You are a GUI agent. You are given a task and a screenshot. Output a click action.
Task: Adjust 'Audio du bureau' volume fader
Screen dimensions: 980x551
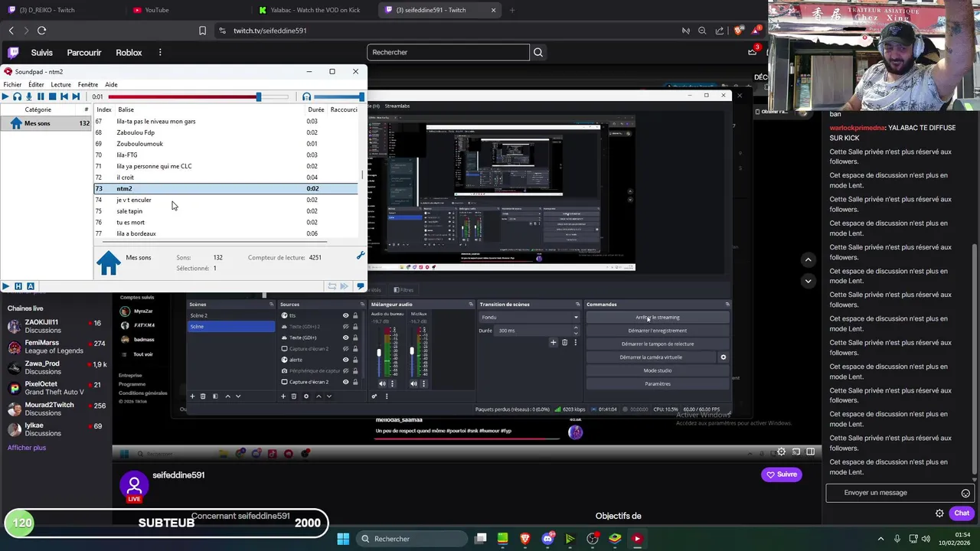click(x=379, y=354)
